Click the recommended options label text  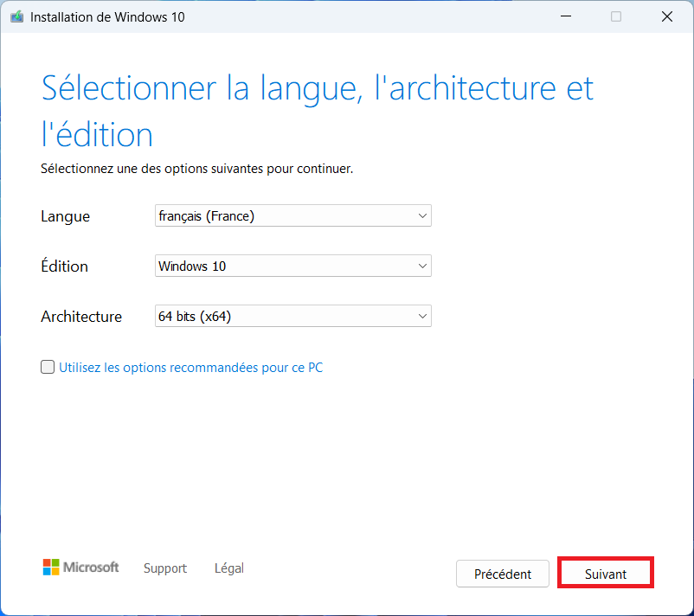click(x=190, y=367)
